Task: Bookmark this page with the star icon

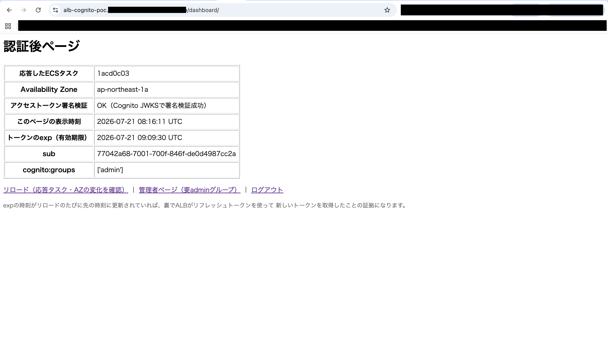Action: [387, 10]
